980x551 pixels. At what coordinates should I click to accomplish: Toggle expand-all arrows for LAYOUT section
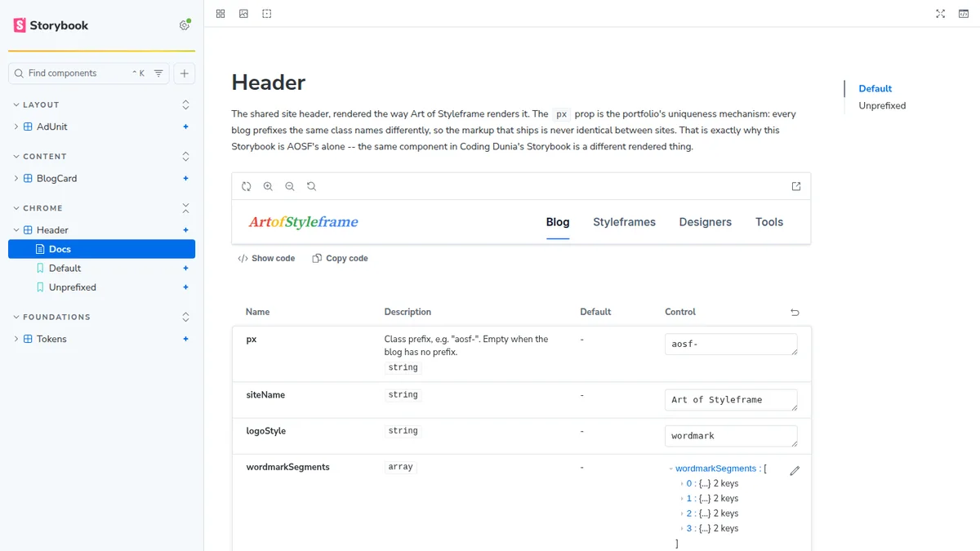[185, 104]
